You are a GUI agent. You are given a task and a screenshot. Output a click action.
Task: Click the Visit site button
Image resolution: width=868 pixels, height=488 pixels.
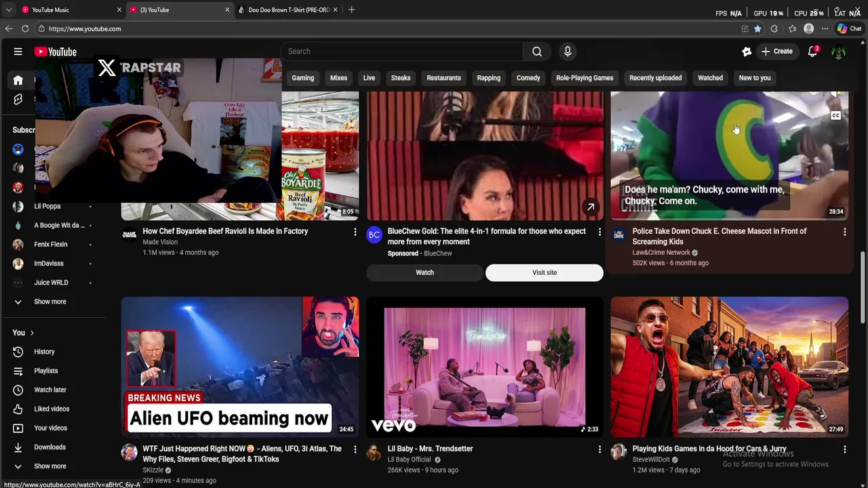click(545, 272)
